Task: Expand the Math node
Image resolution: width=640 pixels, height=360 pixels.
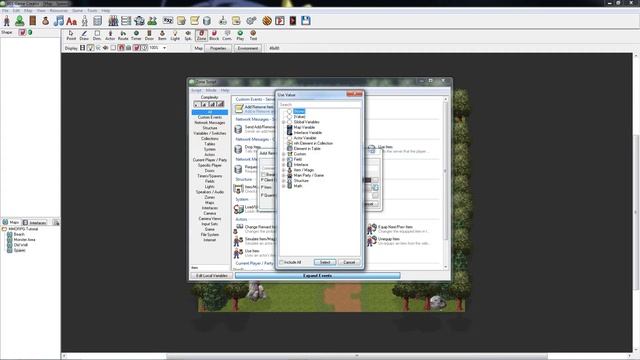Action: pos(284,186)
